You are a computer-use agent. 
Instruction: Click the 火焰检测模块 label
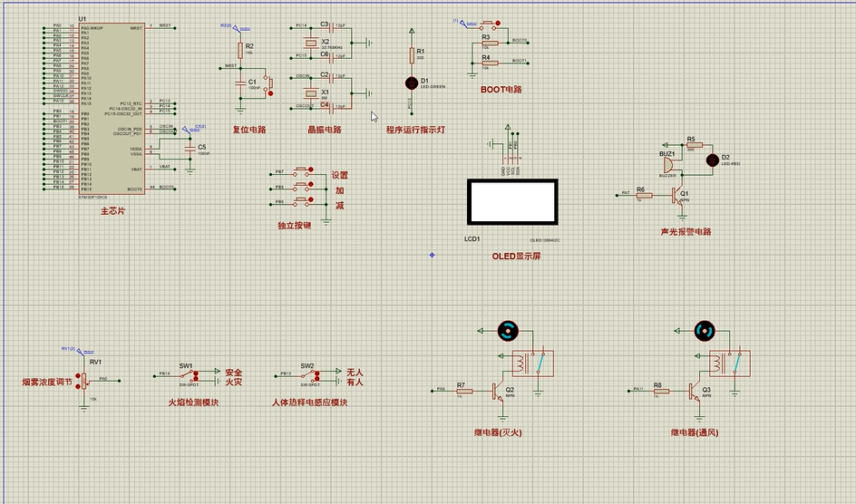193,402
